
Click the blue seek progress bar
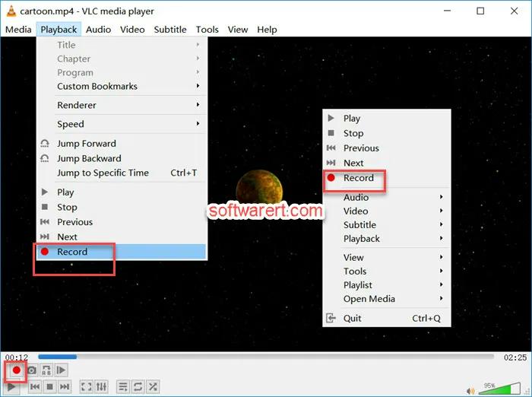[266, 357]
